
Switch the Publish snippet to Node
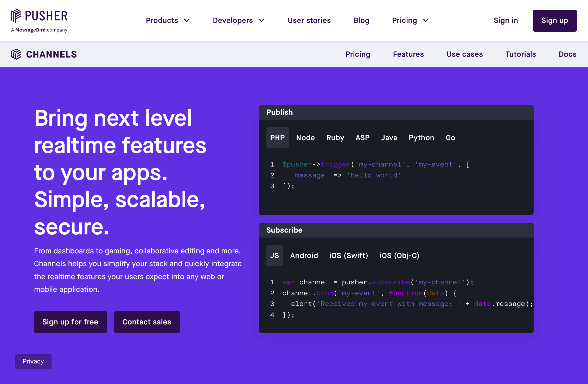[305, 138]
